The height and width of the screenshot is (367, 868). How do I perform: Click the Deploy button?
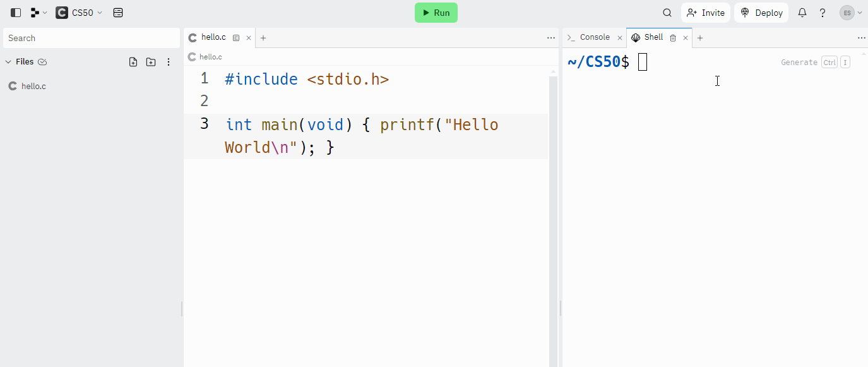[x=761, y=13]
